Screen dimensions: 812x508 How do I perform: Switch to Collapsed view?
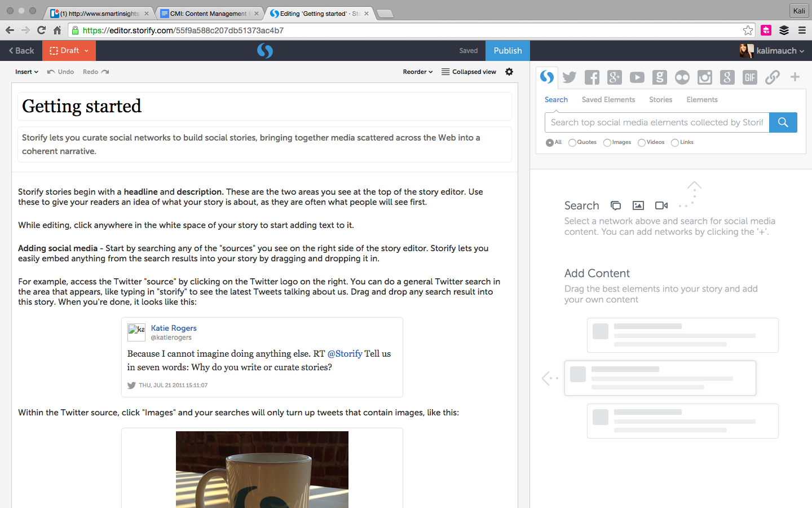469,72
